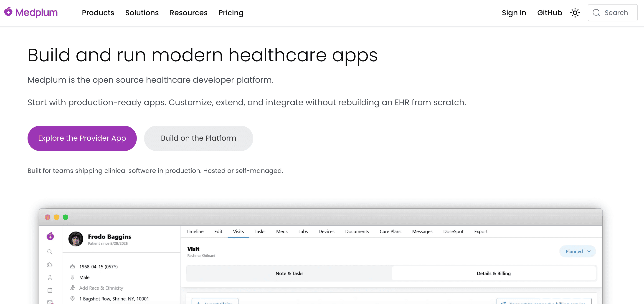Viewport: 644px width, 304px height.
Task: Open the Planned status dropdown
Action: point(578,251)
